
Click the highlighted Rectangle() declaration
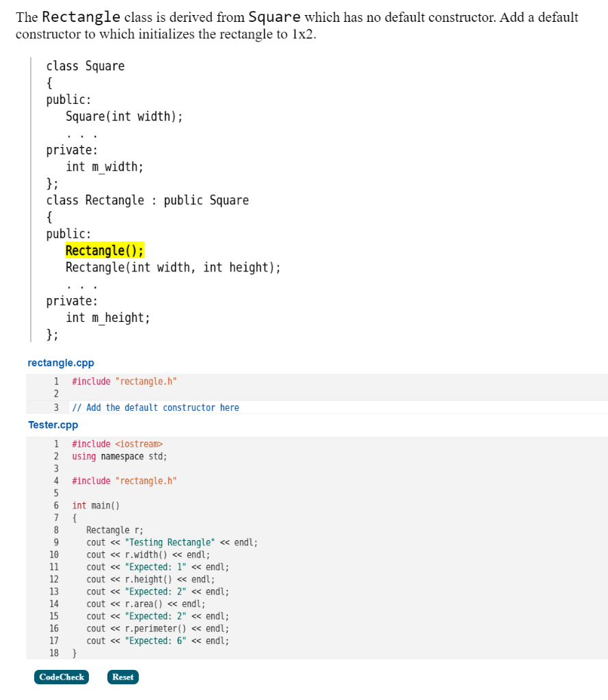pos(104,250)
